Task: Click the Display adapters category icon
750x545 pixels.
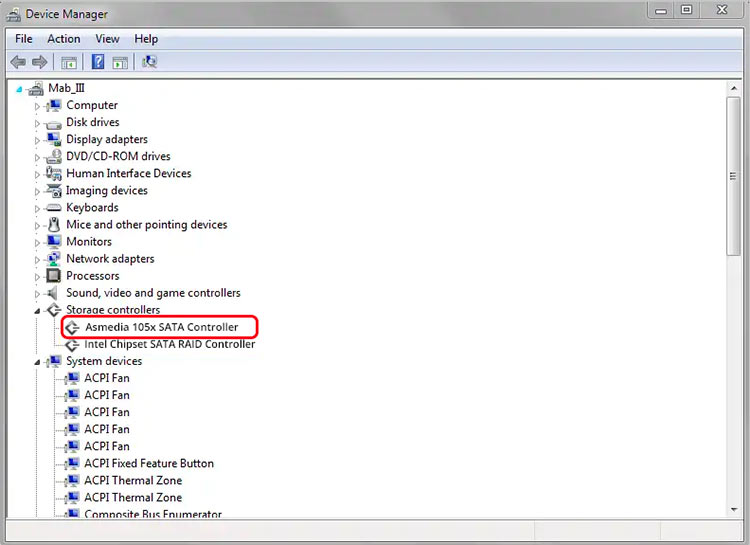Action: tap(54, 139)
